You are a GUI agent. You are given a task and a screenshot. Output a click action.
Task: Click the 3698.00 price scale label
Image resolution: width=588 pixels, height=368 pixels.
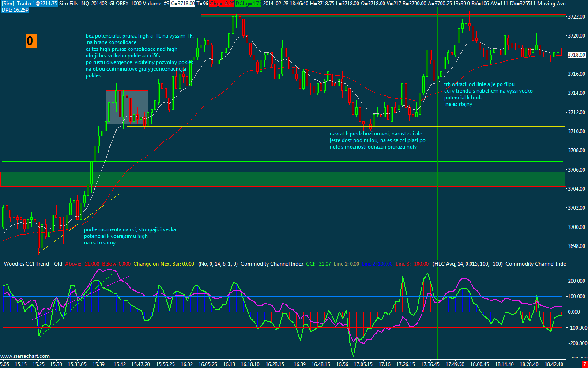577,246
